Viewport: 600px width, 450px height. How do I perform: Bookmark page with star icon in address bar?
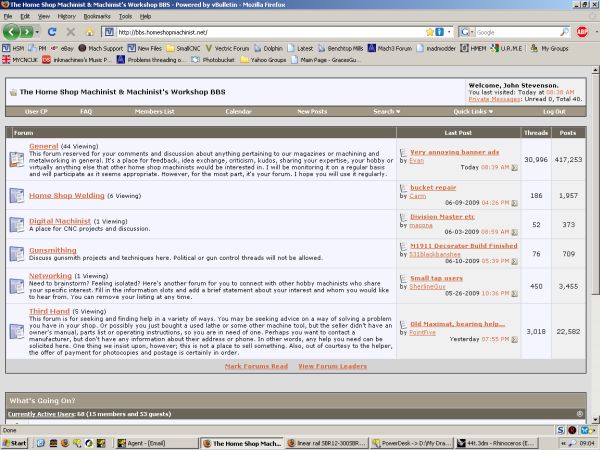click(x=429, y=32)
